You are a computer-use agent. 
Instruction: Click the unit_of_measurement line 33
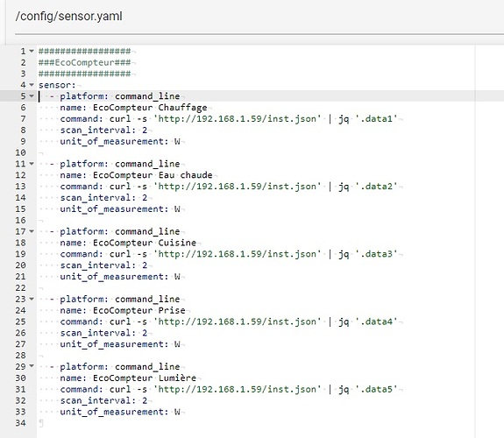point(120,412)
